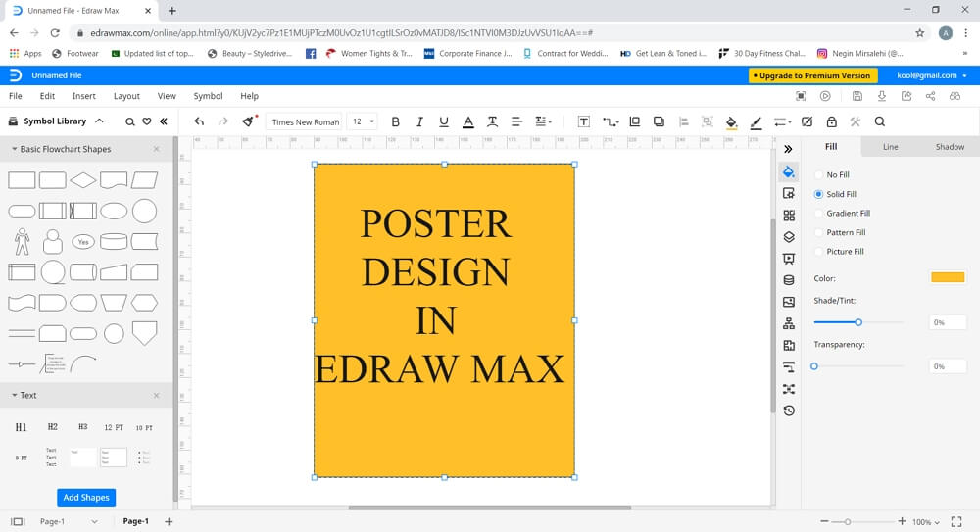This screenshot has width=980, height=532.
Task: Toggle Bold formatting
Action: [395, 121]
